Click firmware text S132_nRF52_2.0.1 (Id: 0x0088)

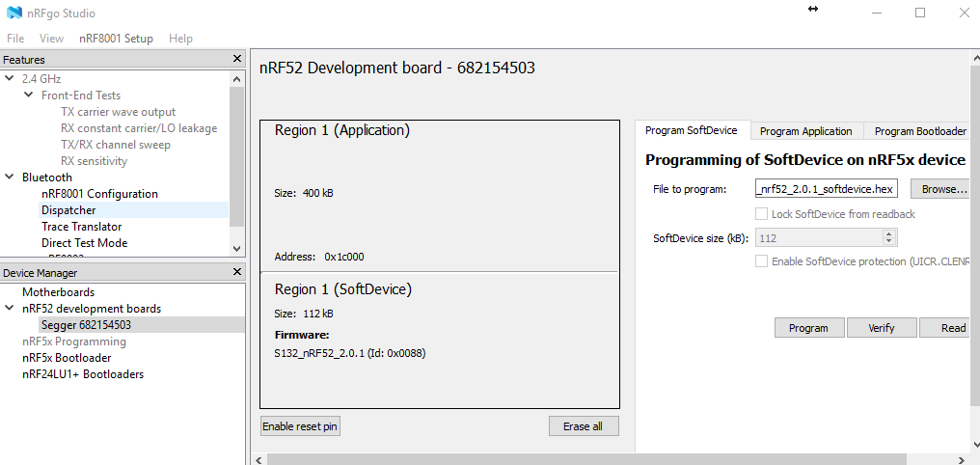coord(350,353)
